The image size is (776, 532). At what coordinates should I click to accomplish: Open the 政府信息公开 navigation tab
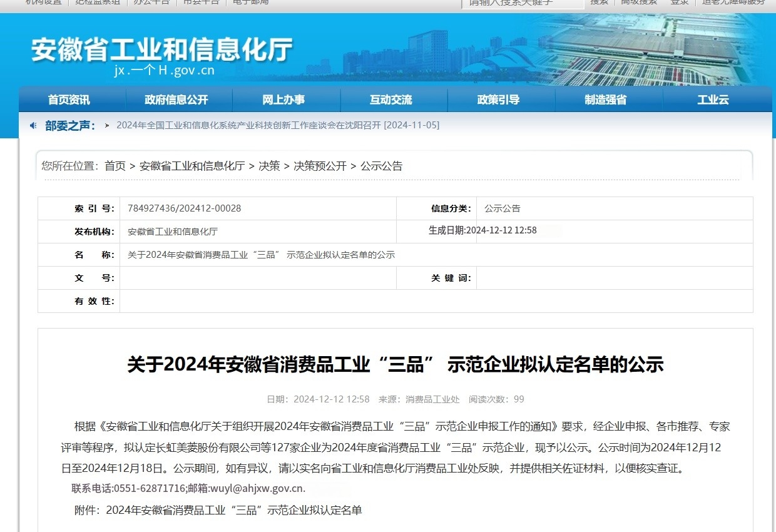pyautogui.click(x=176, y=100)
